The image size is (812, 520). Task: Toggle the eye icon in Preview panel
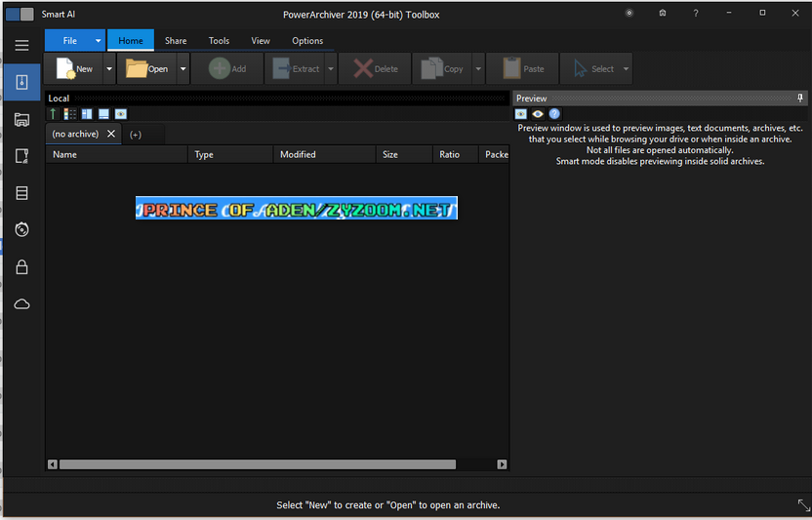[538, 114]
